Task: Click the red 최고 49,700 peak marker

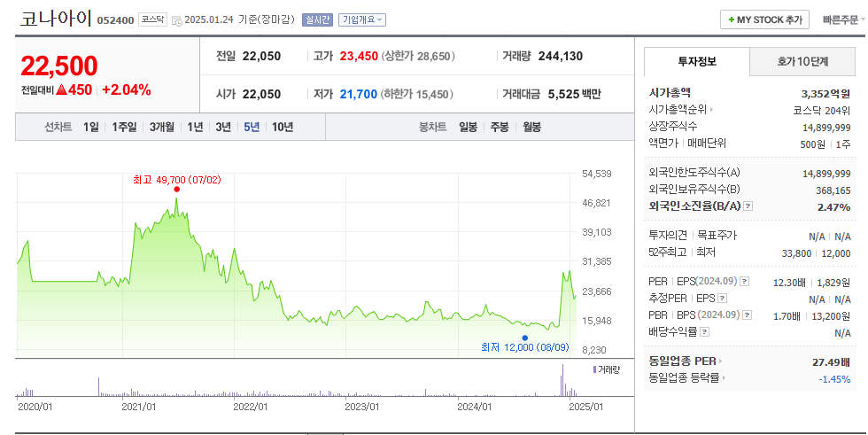Action: 176,190
